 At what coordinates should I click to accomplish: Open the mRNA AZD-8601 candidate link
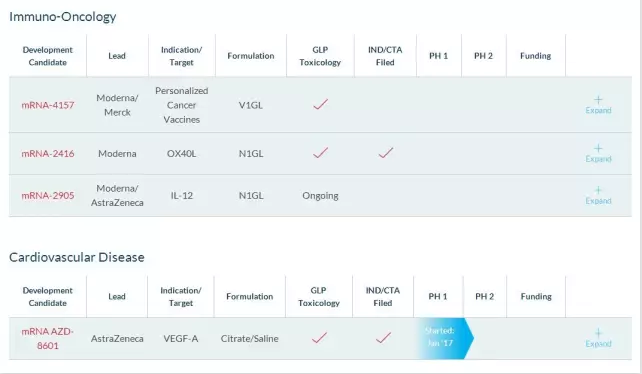tap(47, 338)
